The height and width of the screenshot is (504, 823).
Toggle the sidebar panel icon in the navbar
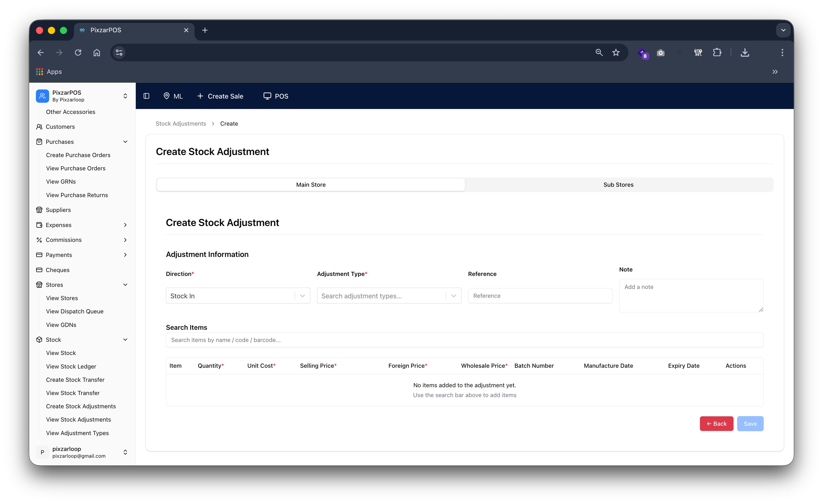[x=146, y=96]
